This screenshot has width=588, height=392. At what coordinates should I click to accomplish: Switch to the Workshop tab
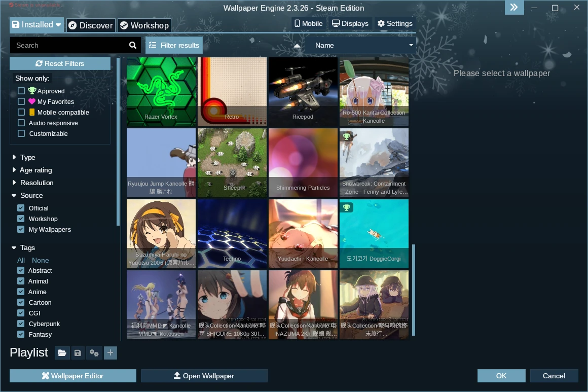coord(144,25)
